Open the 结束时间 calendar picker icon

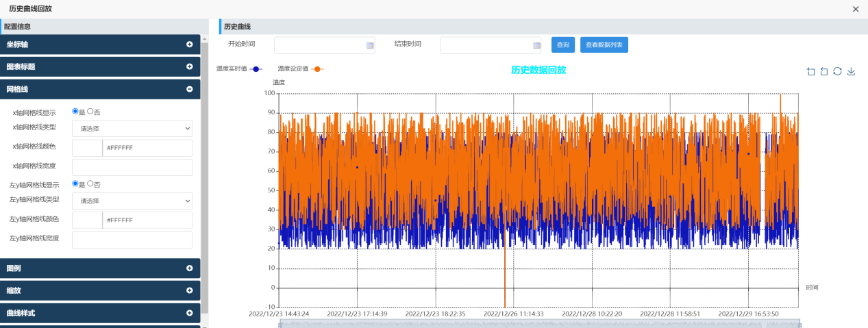pos(536,45)
